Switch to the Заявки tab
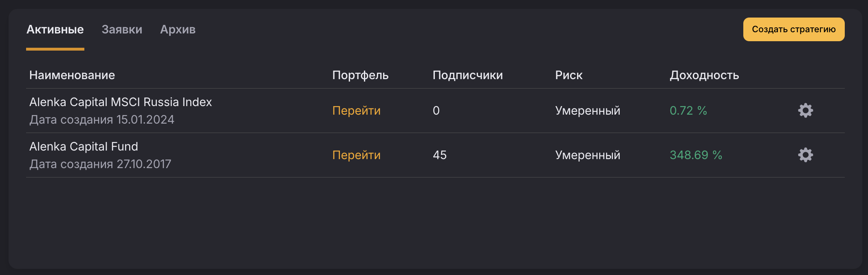Image resolution: width=868 pixels, height=275 pixels. (x=122, y=29)
